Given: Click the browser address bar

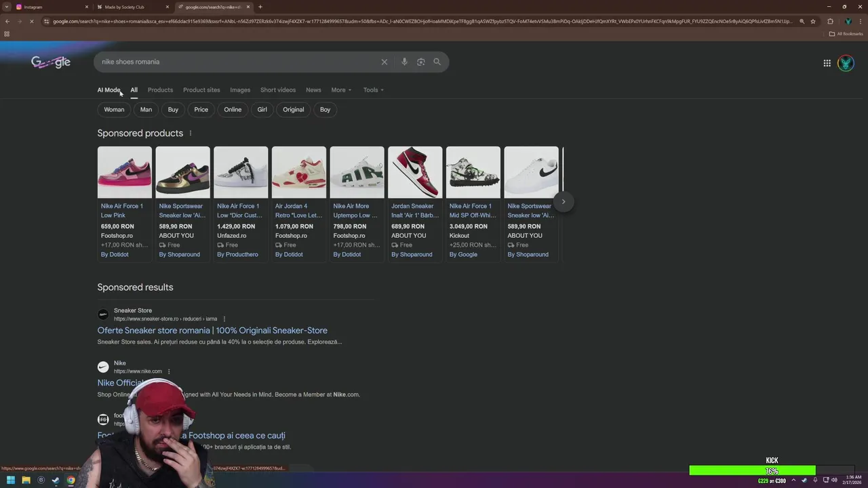Looking at the screenshot, I should (420, 21).
